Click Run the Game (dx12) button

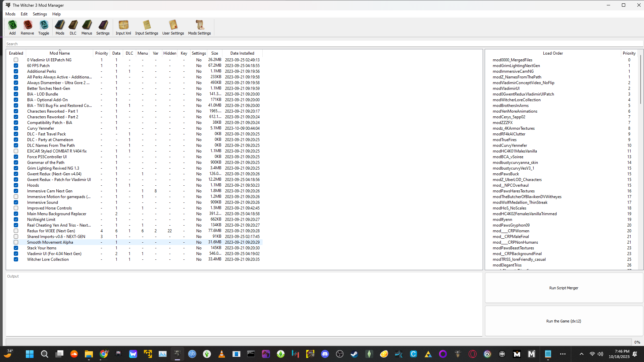tap(564, 321)
